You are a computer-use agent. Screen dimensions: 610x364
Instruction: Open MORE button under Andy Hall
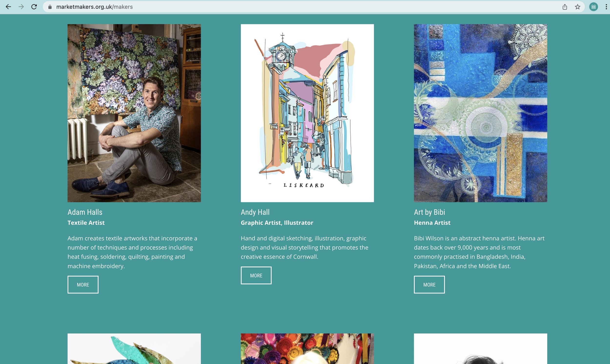coord(256,275)
